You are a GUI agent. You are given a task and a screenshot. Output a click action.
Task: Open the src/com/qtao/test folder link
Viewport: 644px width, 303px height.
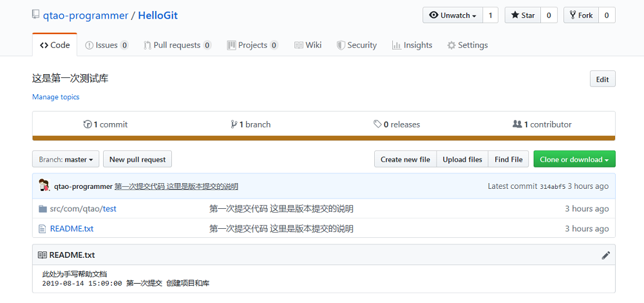[83, 209]
